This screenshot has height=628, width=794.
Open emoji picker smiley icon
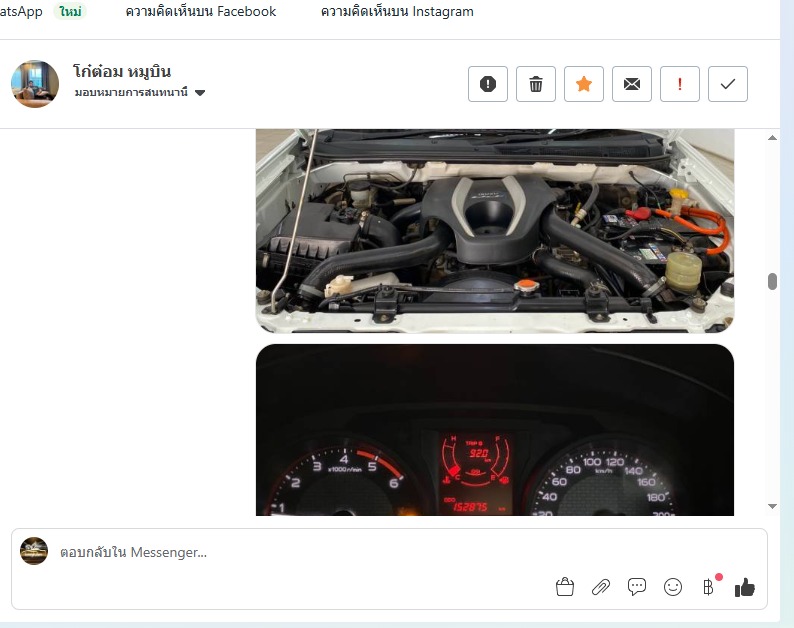pyautogui.click(x=672, y=587)
